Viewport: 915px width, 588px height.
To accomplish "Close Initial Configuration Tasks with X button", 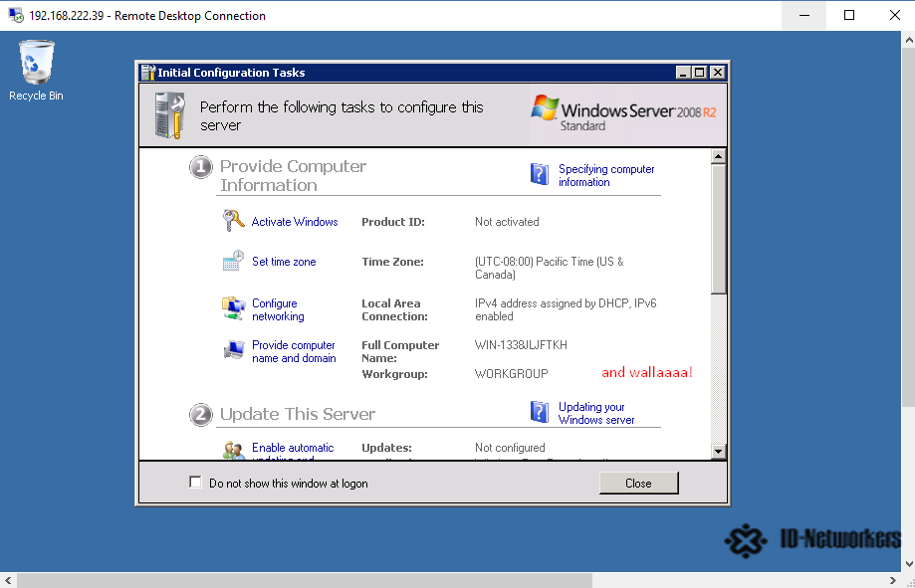I will point(718,73).
